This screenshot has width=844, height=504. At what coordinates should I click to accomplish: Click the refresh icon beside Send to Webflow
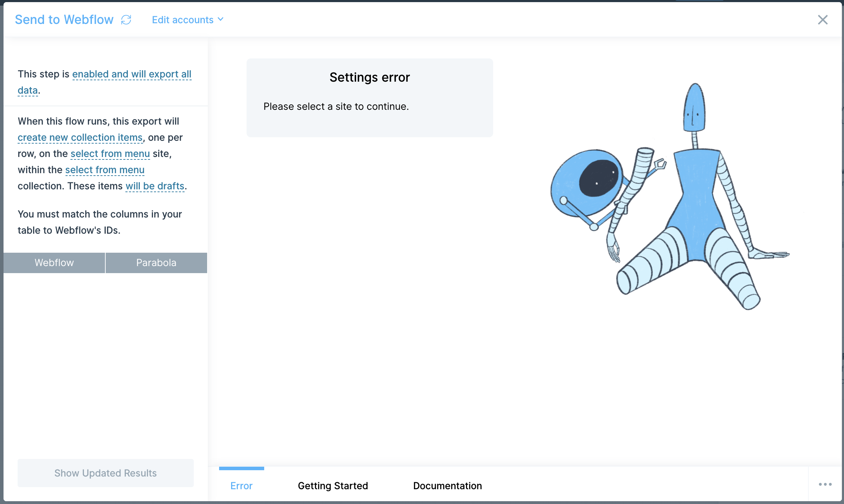[x=126, y=20]
